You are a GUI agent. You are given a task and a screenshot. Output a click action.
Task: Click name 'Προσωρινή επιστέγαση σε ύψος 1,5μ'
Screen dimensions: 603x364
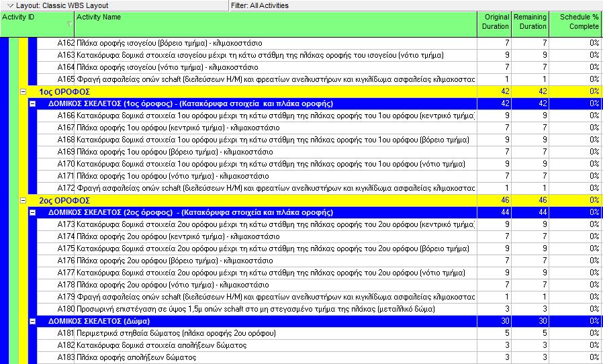142,309
